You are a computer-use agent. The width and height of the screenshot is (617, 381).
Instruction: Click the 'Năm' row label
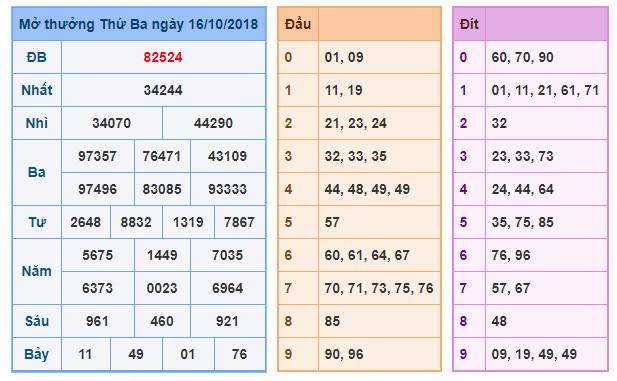pyautogui.click(x=37, y=271)
